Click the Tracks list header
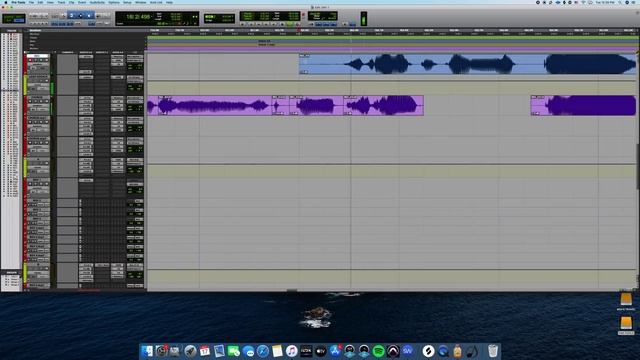The height and width of the screenshot is (360, 640). (11, 31)
